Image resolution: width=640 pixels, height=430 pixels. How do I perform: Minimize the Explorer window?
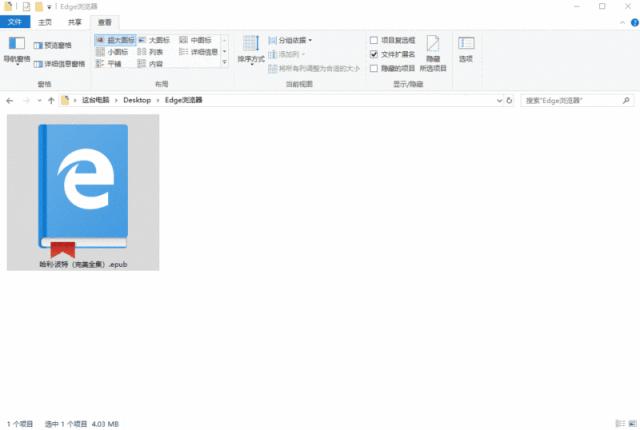(577, 6)
